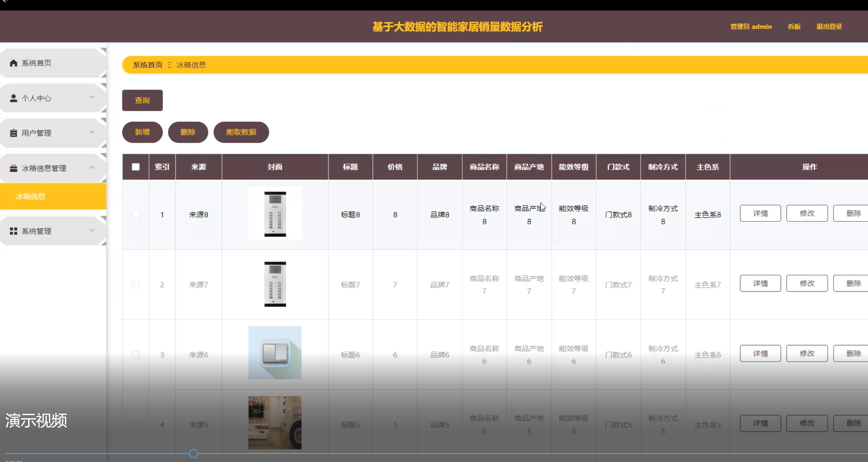Check the checkbox for row 来源7
This screenshot has height=462, width=868.
pyautogui.click(x=136, y=284)
